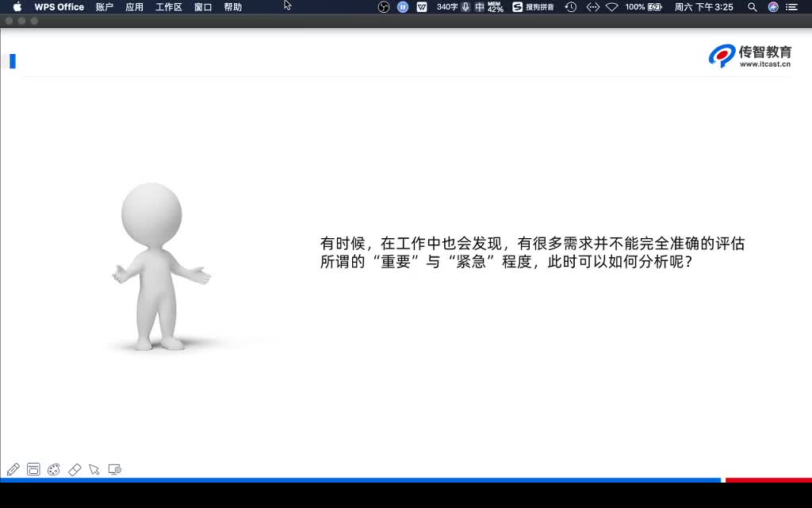Click the microphone icon in menu bar
812x508 pixels.
[465, 6]
